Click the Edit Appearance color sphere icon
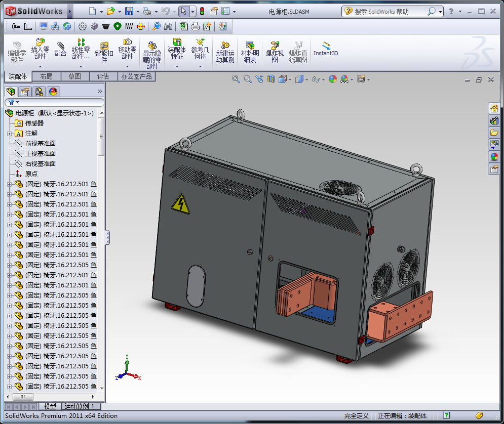Screen dimensions: 504x424 tap(332, 79)
